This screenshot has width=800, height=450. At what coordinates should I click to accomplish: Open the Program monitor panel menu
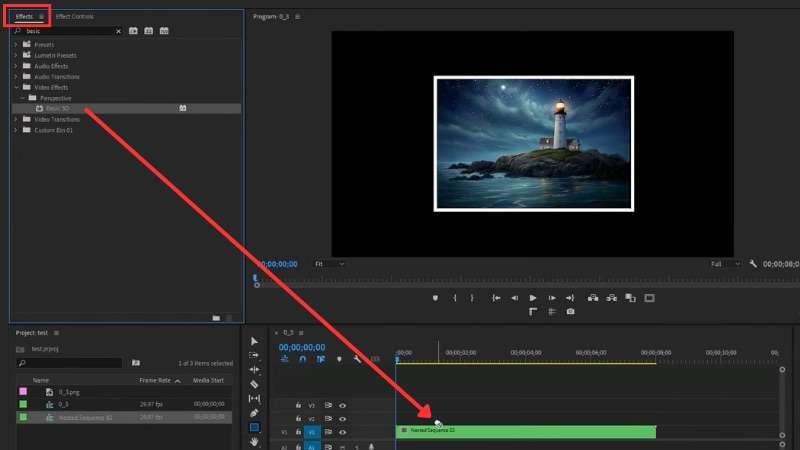(297, 17)
